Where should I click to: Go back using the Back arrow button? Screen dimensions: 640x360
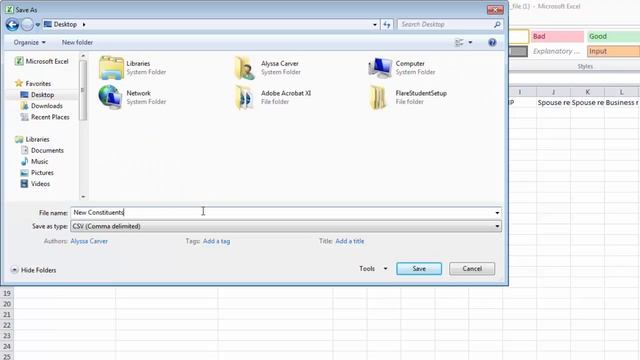(x=12, y=24)
